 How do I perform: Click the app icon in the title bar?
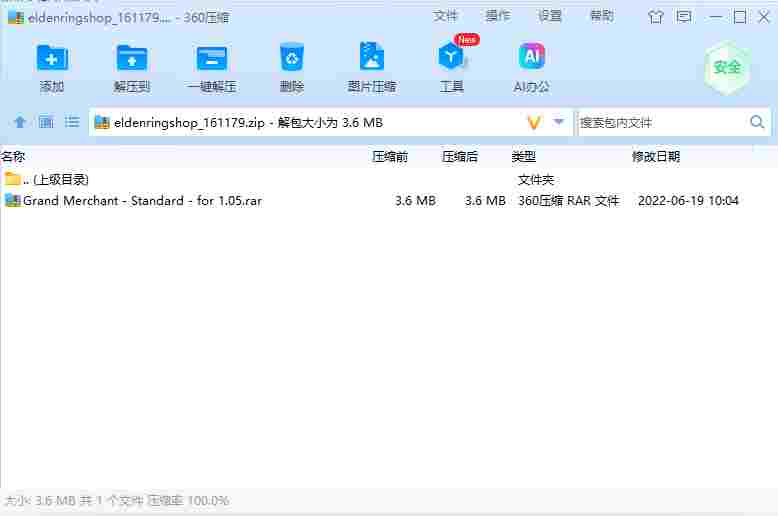(x=16, y=18)
